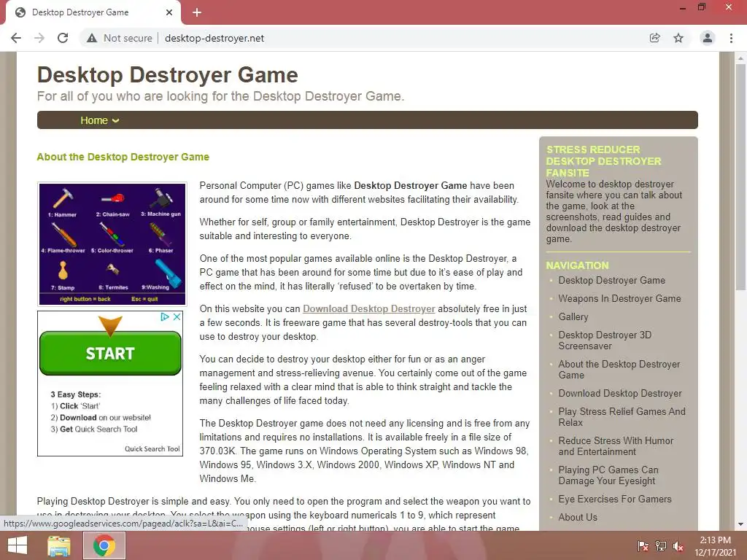The width and height of the screenshot is (747, 560).
Task: Open Reduce Stress With Humor link
Action: tap(616, 446)
